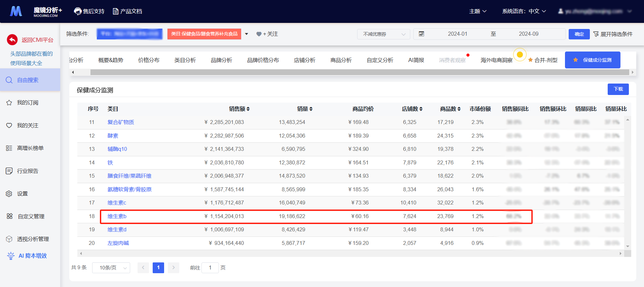Click the AI cost reduction bulb icon

tap(11, 256)
